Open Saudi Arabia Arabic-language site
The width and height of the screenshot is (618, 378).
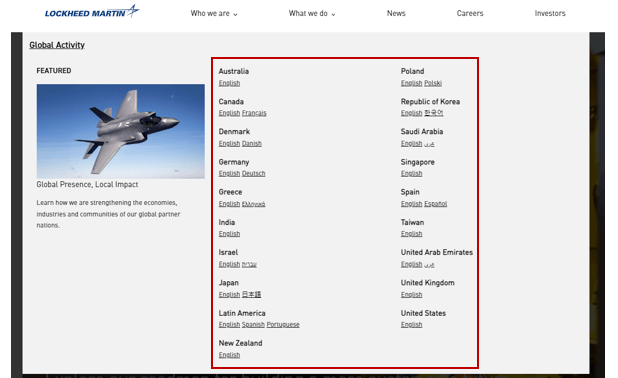(x=429, y=144)
